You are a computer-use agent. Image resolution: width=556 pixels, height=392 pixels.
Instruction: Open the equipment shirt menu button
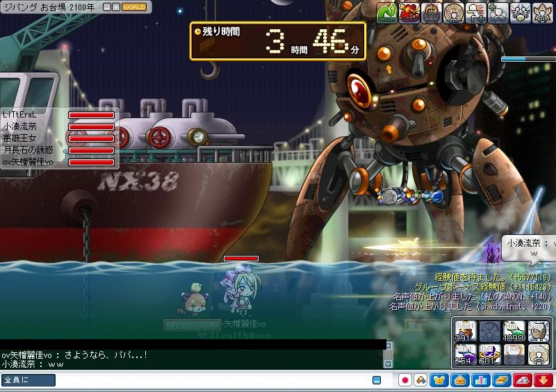439,380
